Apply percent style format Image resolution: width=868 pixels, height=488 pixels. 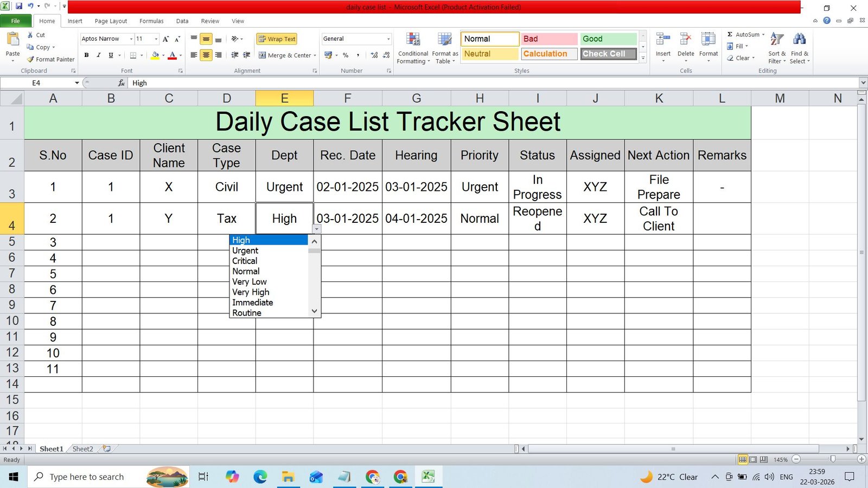coord(346,55)
